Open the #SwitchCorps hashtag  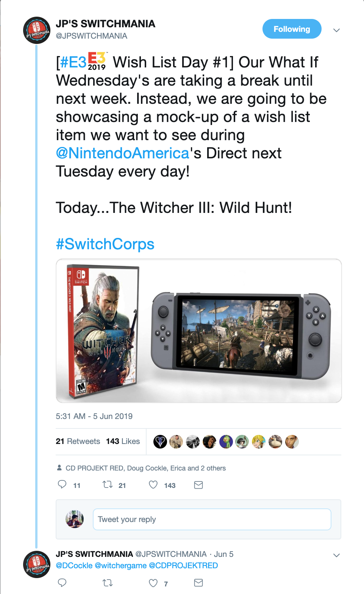coord(105,244)
